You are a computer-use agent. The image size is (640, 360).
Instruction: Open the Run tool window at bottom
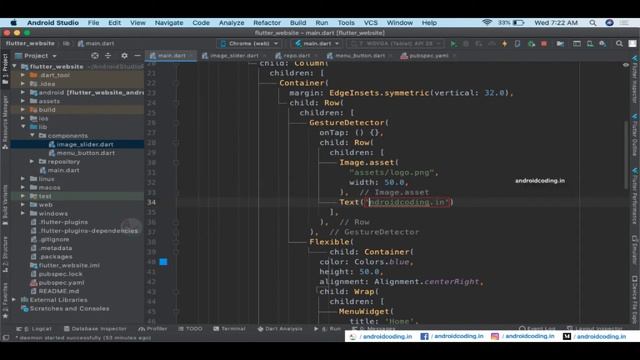(327, 329)
